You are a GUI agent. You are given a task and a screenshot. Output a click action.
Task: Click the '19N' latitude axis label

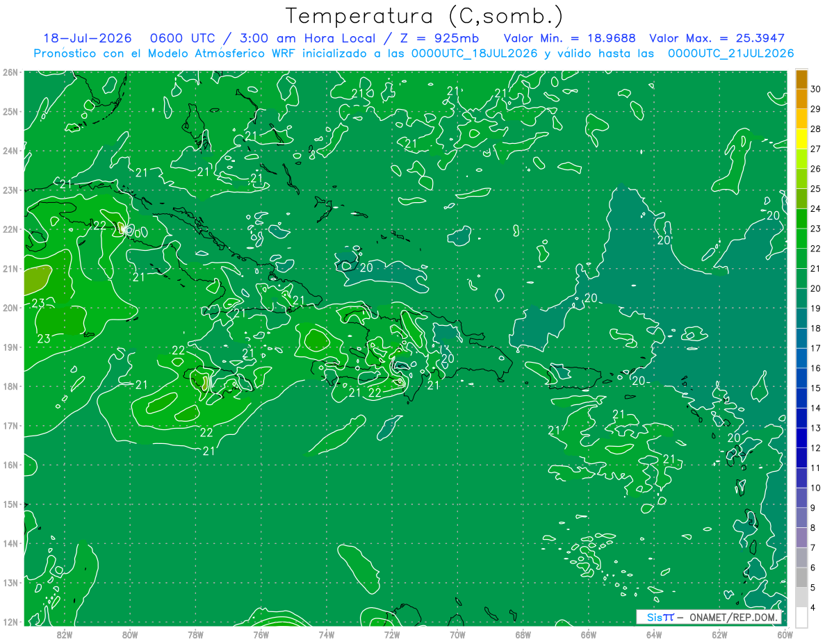point(10,347)
